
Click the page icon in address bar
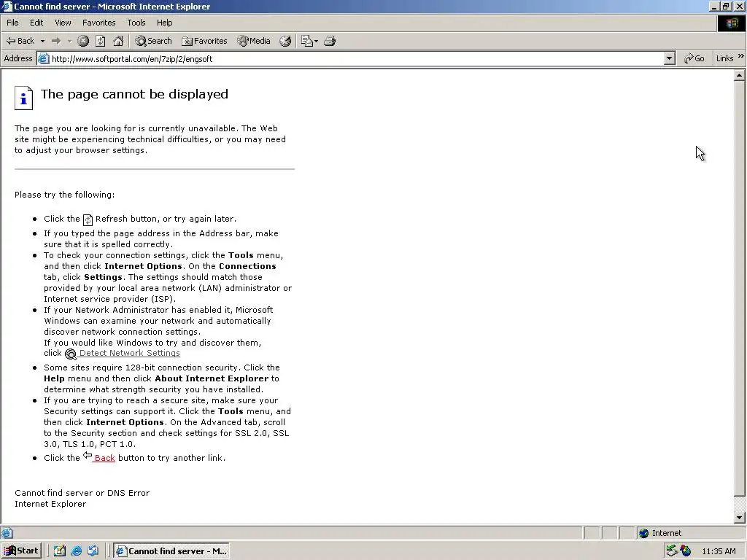(43, 58)
